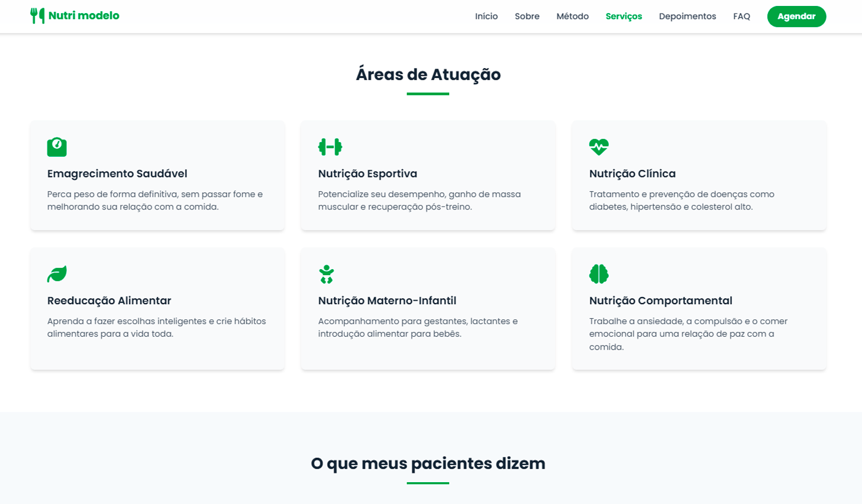Select the Método navigation item
862x504 pixels.
573,17
